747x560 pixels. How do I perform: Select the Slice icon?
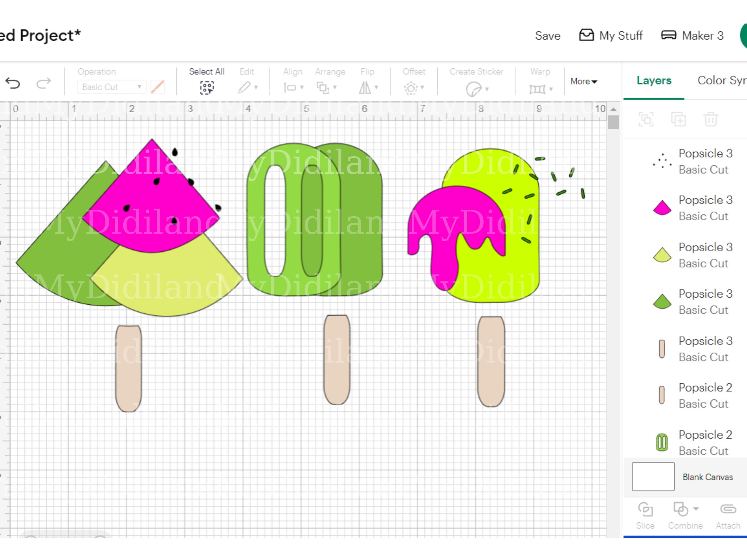point(645,510)
